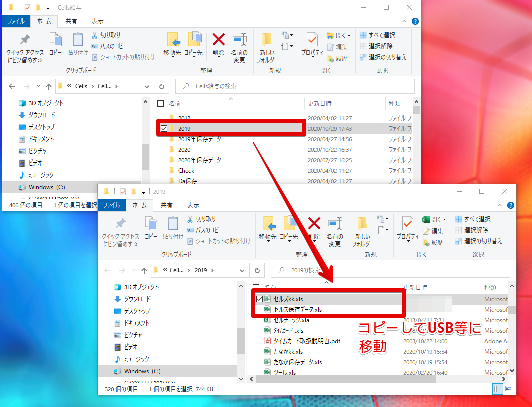This screenshot has height=407, width=532.
Task: Expand 開く dropdown arrow in Cells給与 window
Action: tap(349, 35)
